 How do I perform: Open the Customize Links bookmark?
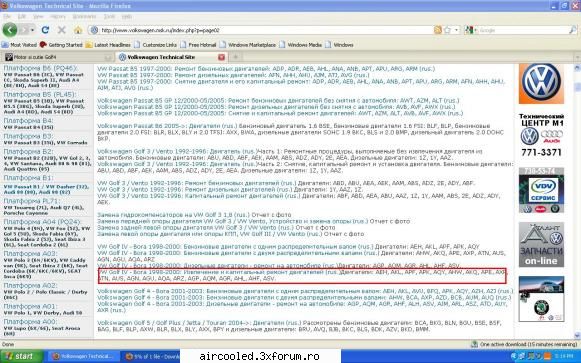[x=155, y=45]
